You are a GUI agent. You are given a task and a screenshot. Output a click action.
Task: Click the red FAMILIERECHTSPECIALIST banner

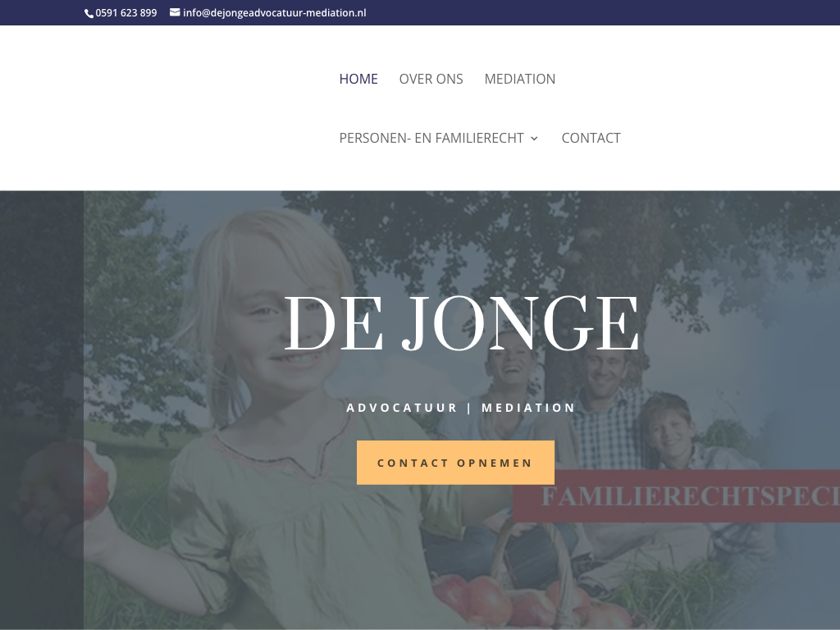point(676,496)
